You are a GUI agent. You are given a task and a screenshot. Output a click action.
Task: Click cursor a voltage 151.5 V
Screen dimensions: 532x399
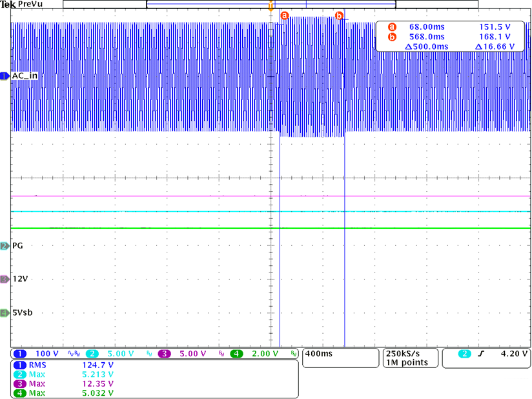tap(495, 27)
